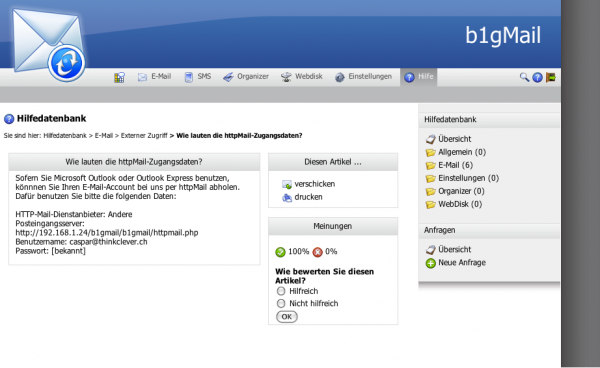600x368 pixels.
Task: Click the notebook icon beside Anfragen Übersicht
Action: [x=430, y=250]
